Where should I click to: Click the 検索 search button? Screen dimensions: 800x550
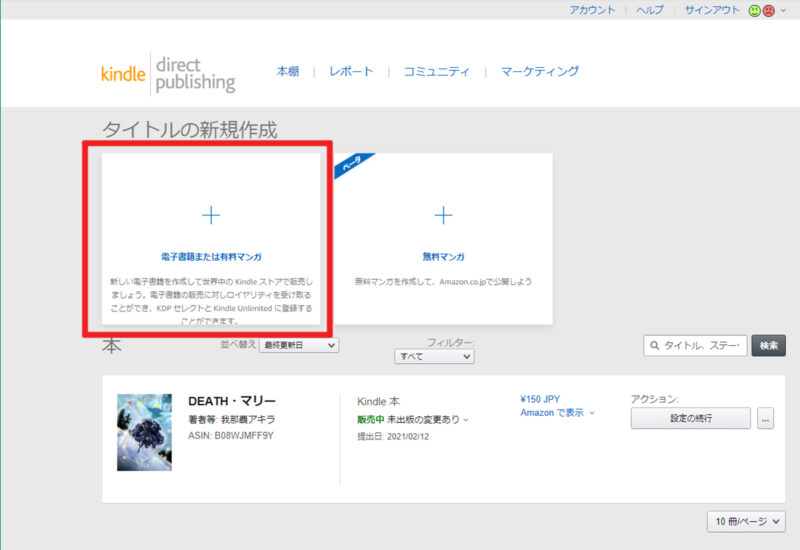[x=768, y=345]
